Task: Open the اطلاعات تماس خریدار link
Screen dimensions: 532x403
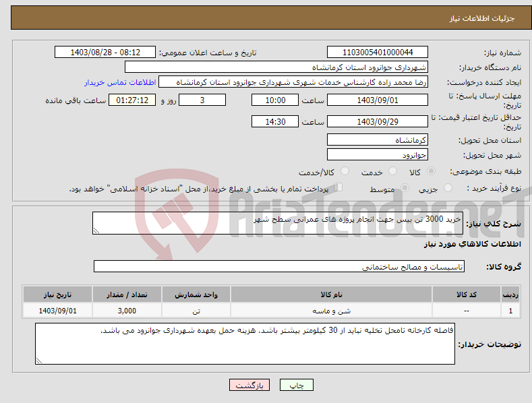Action: click(120, 82)
